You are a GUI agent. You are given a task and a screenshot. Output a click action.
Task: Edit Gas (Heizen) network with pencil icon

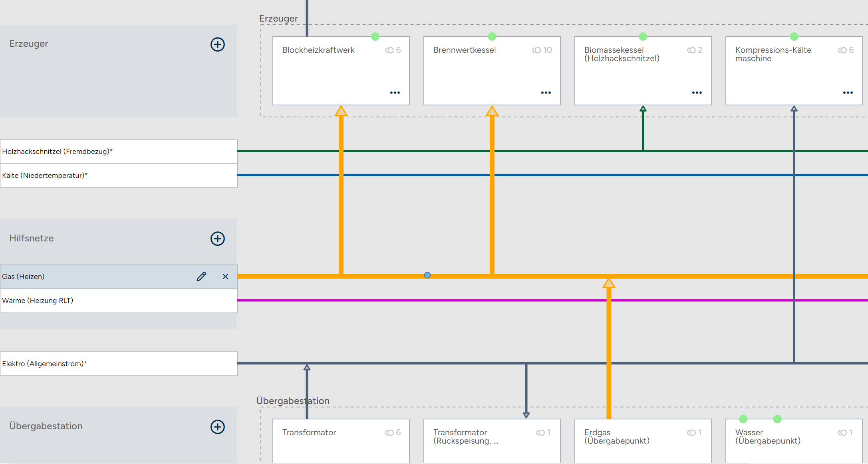(202, 277)
